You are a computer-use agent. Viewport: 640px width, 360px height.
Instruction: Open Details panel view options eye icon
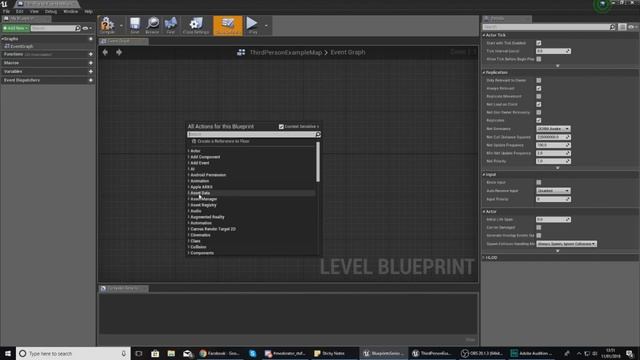click(x=631, y=27)
